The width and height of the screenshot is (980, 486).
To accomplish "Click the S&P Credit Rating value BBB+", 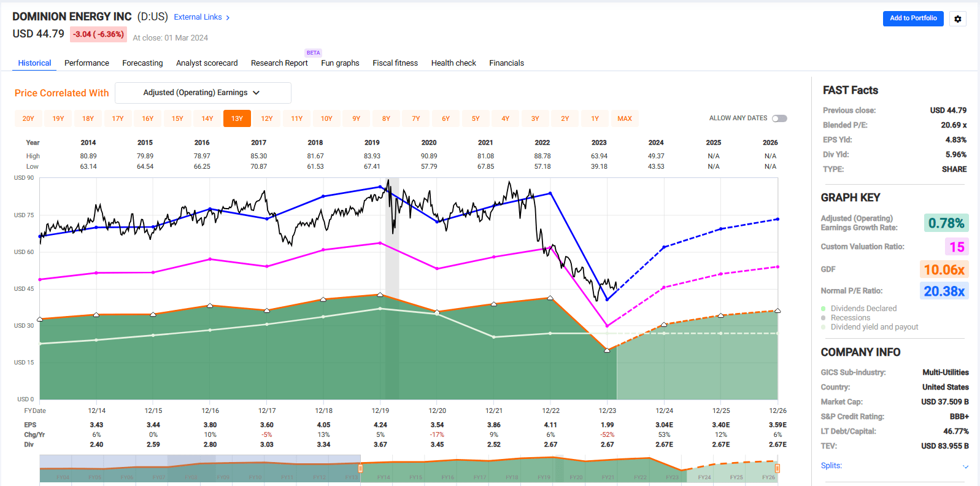I will coord(959,417).
